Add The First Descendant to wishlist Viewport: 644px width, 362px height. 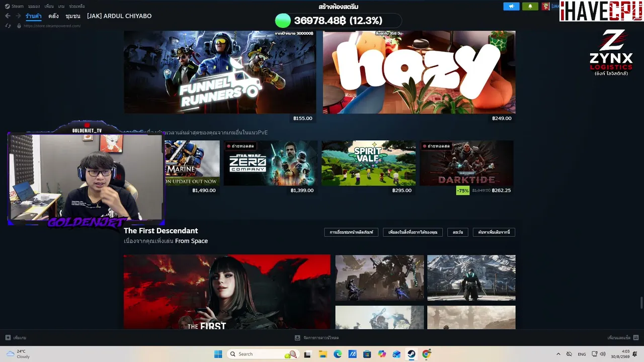[x=413, y=232]
